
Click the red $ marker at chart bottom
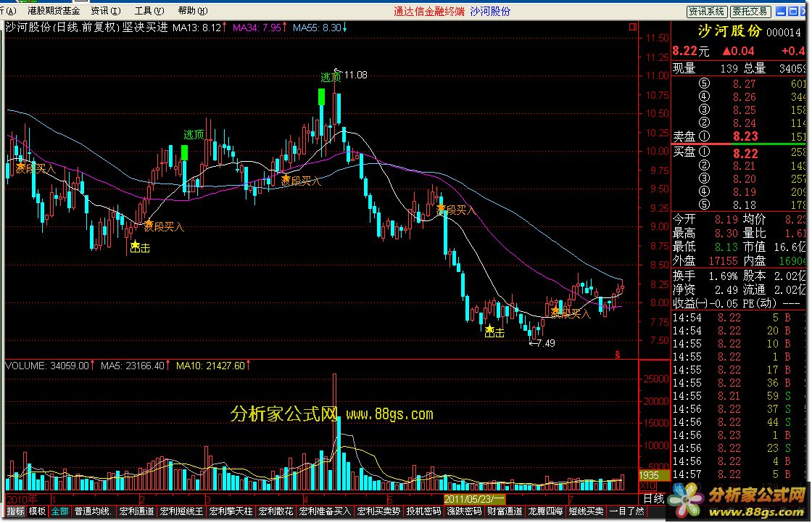coord(617,355)
